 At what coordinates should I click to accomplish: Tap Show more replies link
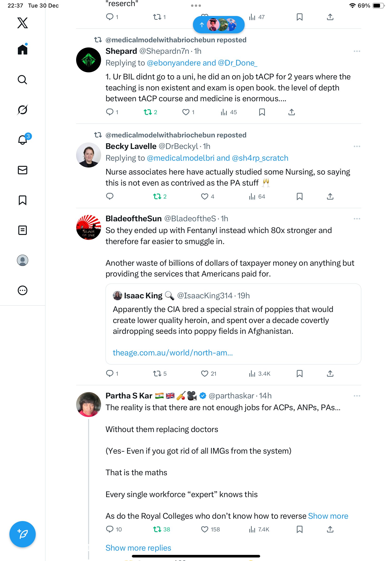[x=138, y=548]
